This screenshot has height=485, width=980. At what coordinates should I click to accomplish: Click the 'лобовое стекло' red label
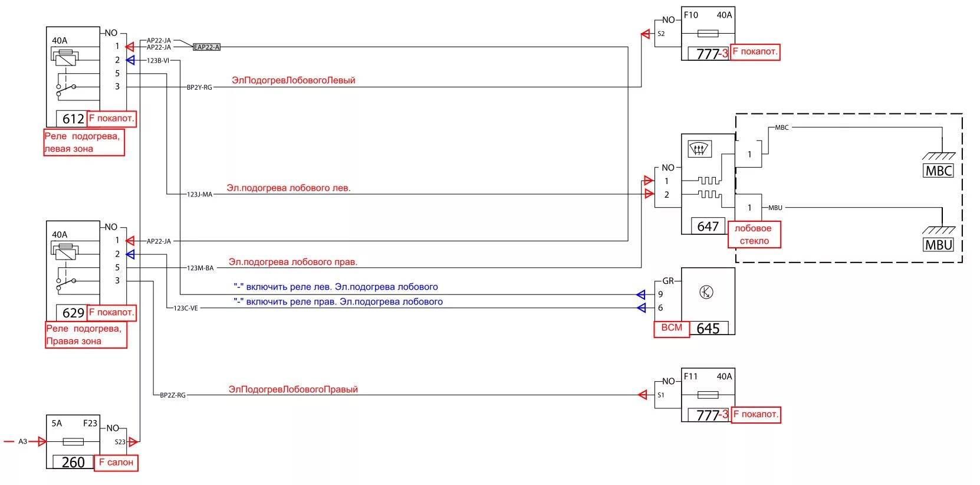pos(754,235)
